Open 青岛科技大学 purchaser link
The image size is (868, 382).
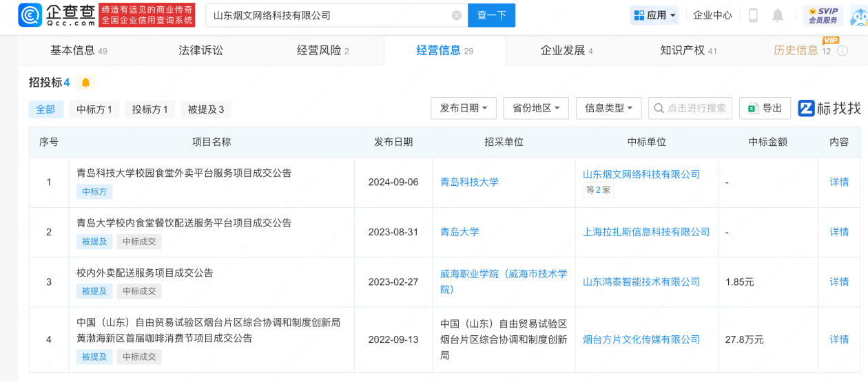469,182
